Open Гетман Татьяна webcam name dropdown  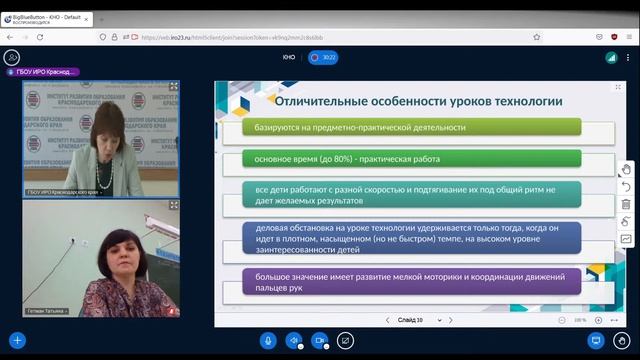click(47, 311)
